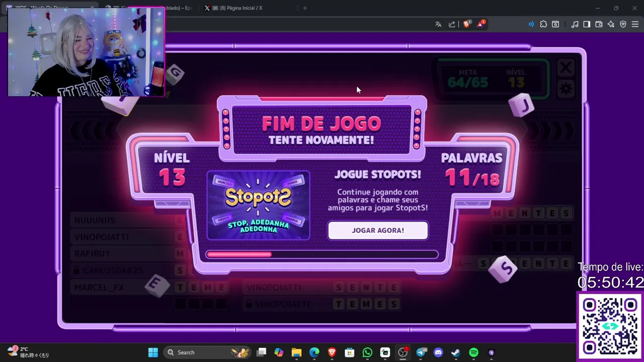Open Microsoft Store from the taskbar

(349, 352)
